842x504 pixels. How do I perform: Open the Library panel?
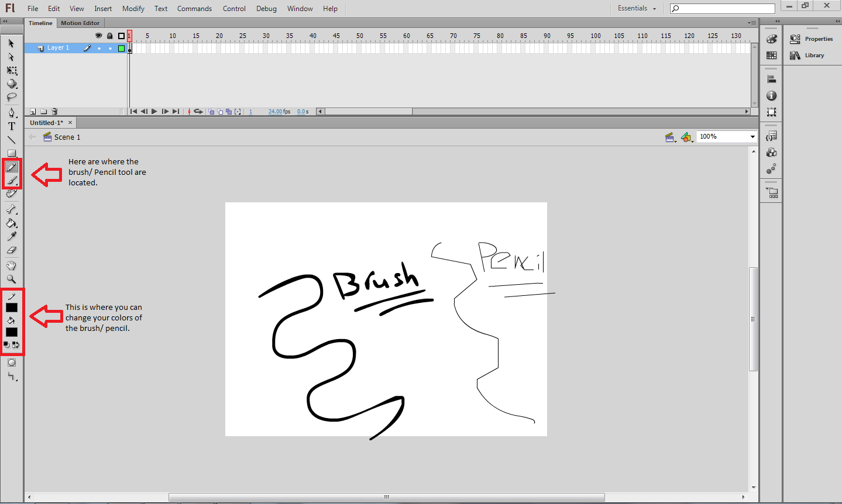813,55
